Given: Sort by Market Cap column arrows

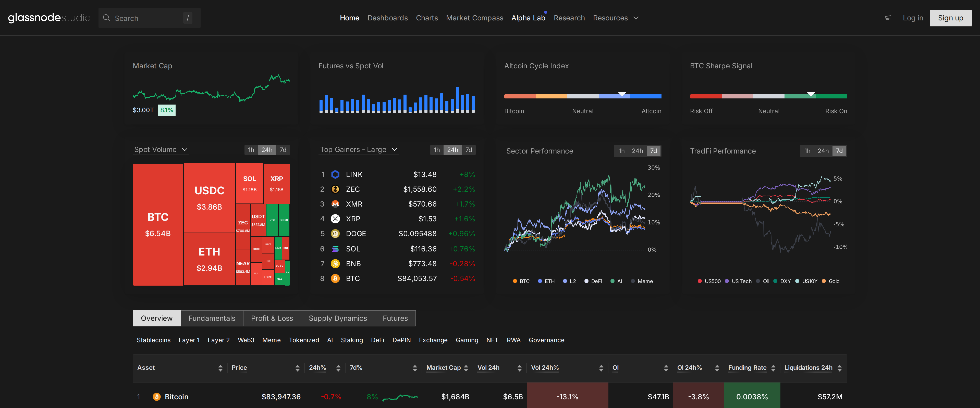Looking at the screenshot, I should point(466,368).
